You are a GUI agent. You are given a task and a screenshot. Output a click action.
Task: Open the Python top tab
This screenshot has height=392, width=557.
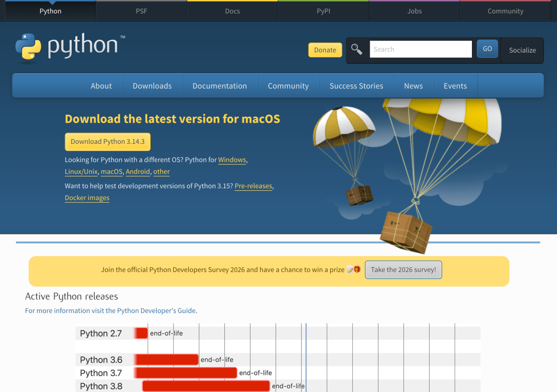51,11
